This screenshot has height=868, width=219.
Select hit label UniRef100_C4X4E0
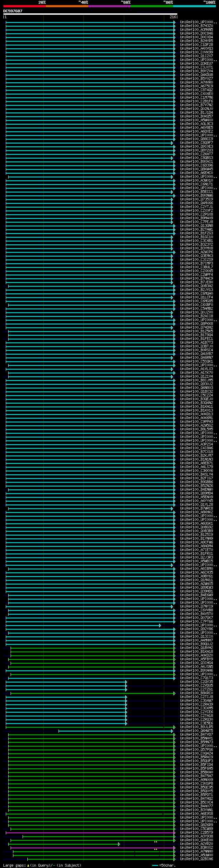coord(196,94)
